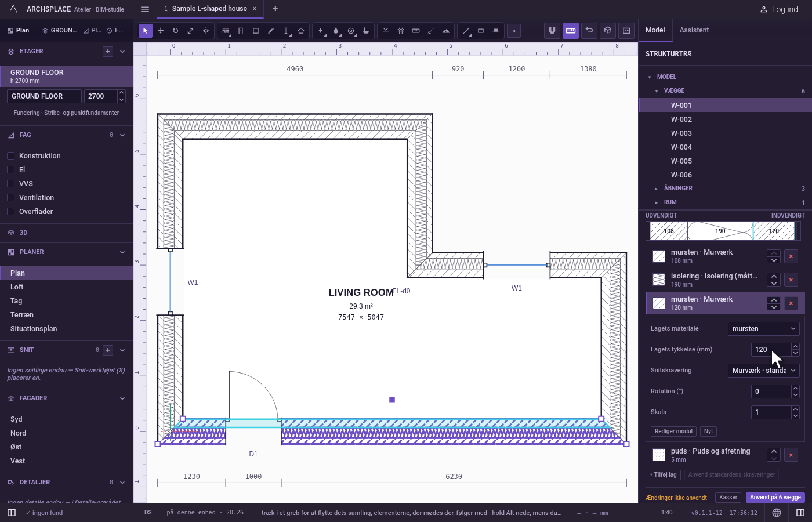Choose the roof tool
Viewport: 812px width, 522px height.
[301, 31]
